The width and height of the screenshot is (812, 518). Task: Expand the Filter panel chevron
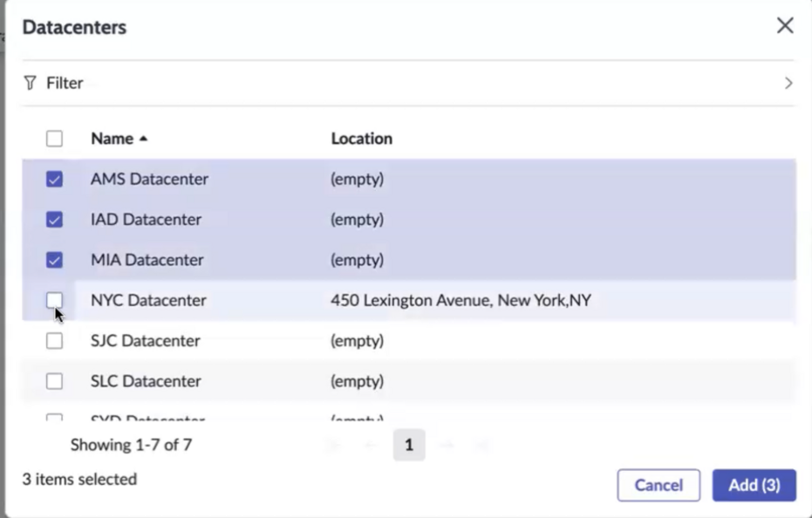(788, 83)
